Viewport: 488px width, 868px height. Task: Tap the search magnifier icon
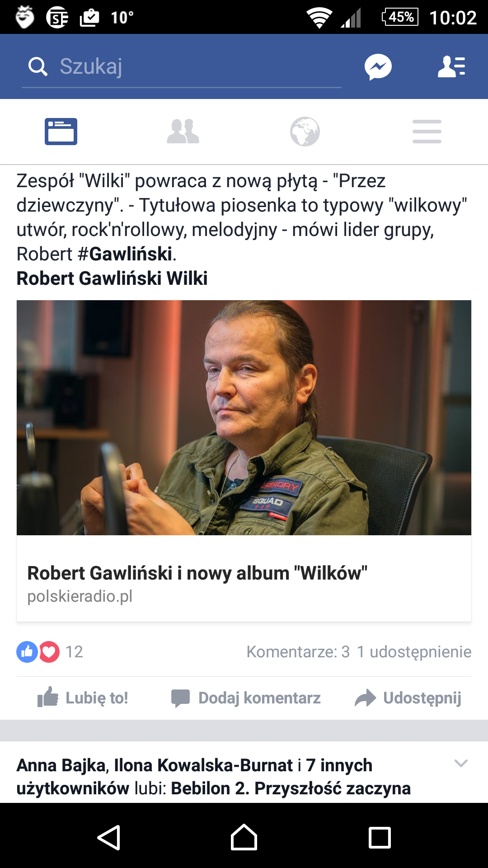38,66
